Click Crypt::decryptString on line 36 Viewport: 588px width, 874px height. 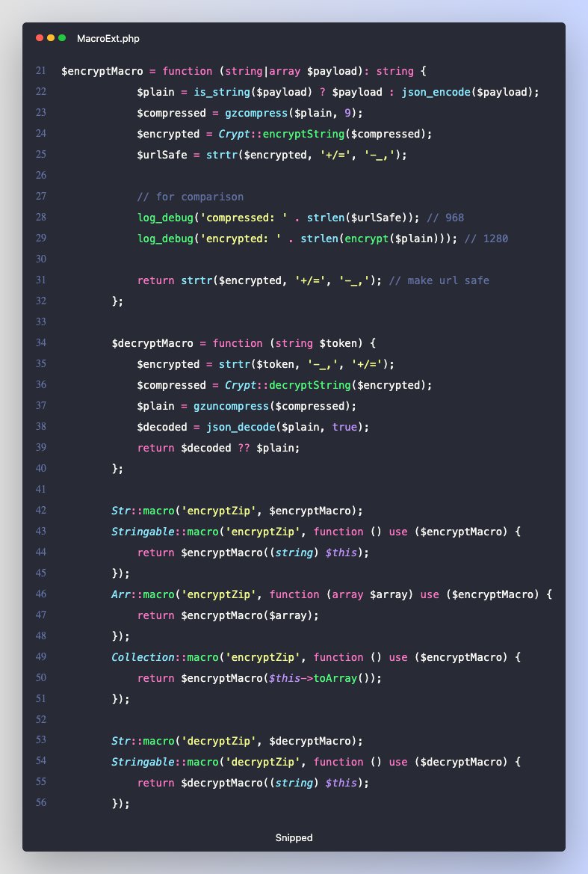point(288,385)
